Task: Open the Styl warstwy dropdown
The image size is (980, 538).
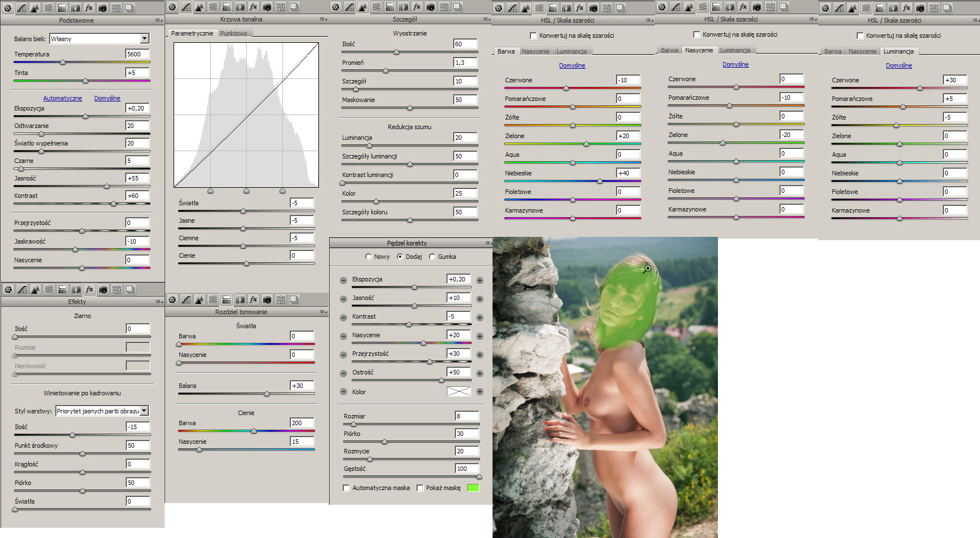Action: point(144,411)
